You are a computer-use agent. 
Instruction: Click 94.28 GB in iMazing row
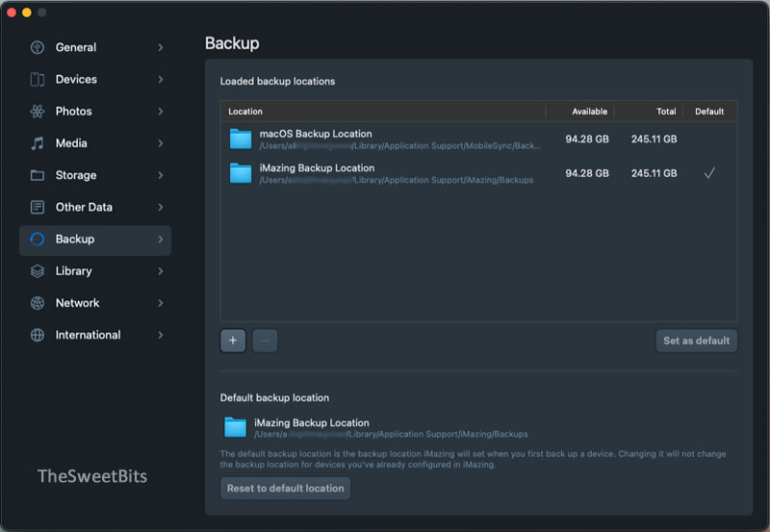(x=587, y=173)
